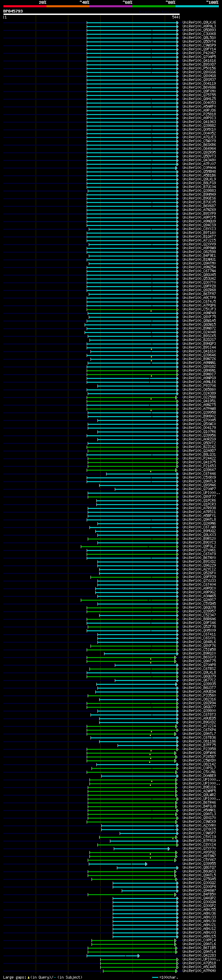Open hit UniRef100_A9PAL3

click(x=199, y=26)
